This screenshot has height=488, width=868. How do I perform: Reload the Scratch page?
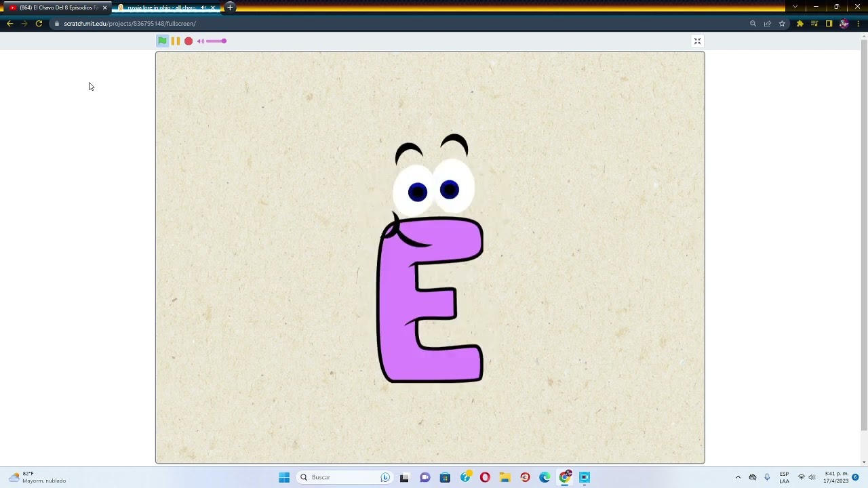(39, 24)
